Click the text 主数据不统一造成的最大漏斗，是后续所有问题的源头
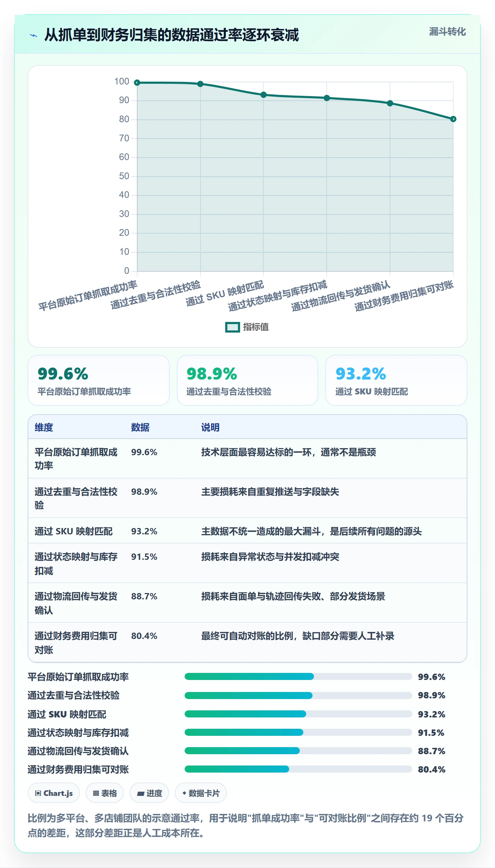 tap(311, 531)
